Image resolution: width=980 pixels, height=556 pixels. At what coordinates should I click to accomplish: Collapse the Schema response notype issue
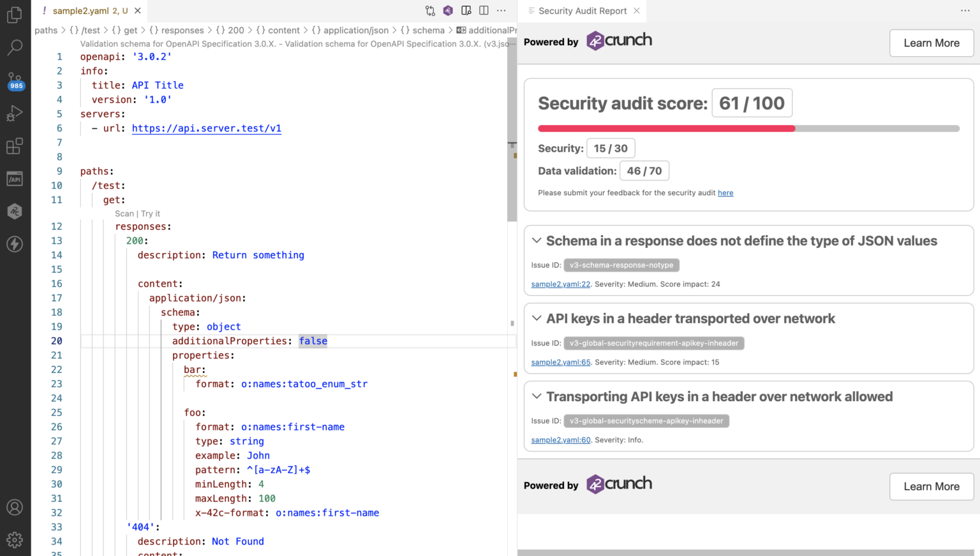tap(536, 240)
